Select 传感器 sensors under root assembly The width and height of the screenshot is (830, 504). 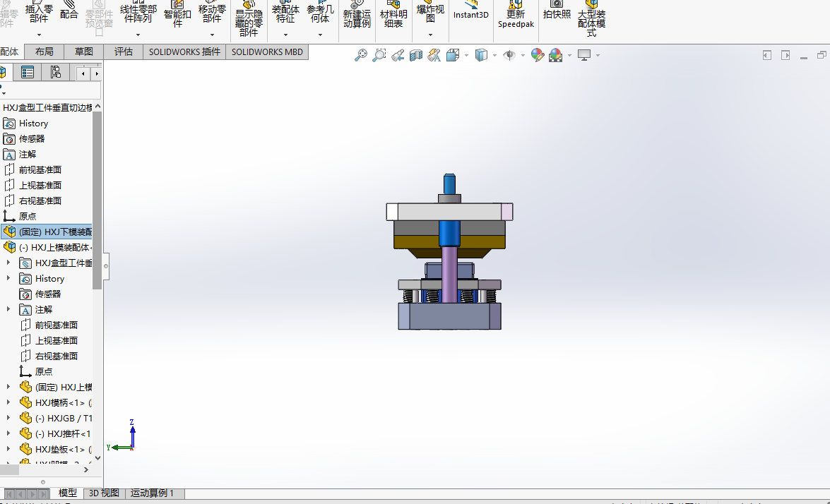(30, 138)
